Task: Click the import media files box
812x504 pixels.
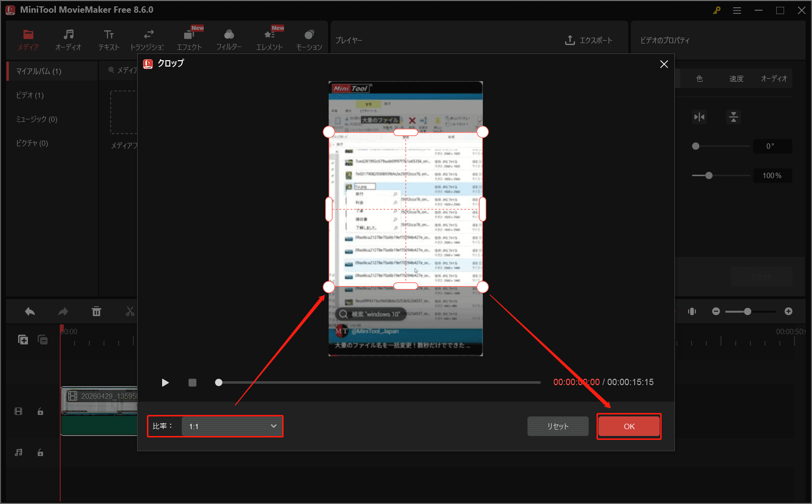Action: click(x=124, y=113)
